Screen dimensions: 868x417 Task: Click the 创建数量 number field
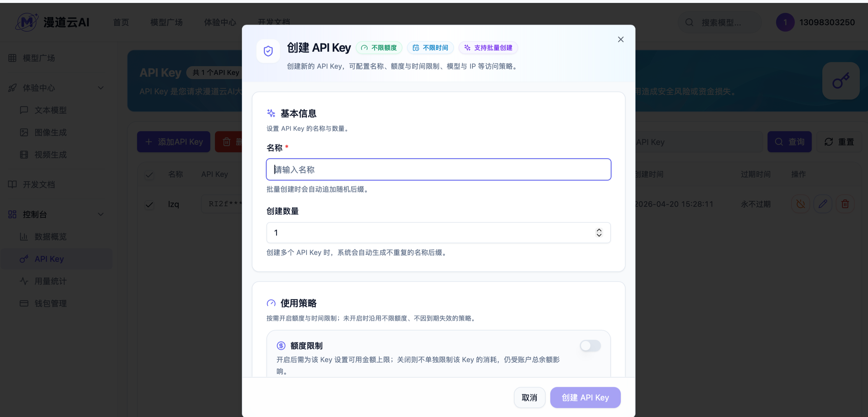point(438,233)
